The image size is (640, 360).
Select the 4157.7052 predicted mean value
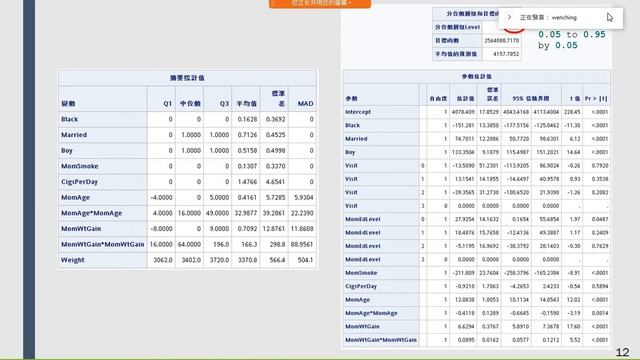(x=506, y=54)
